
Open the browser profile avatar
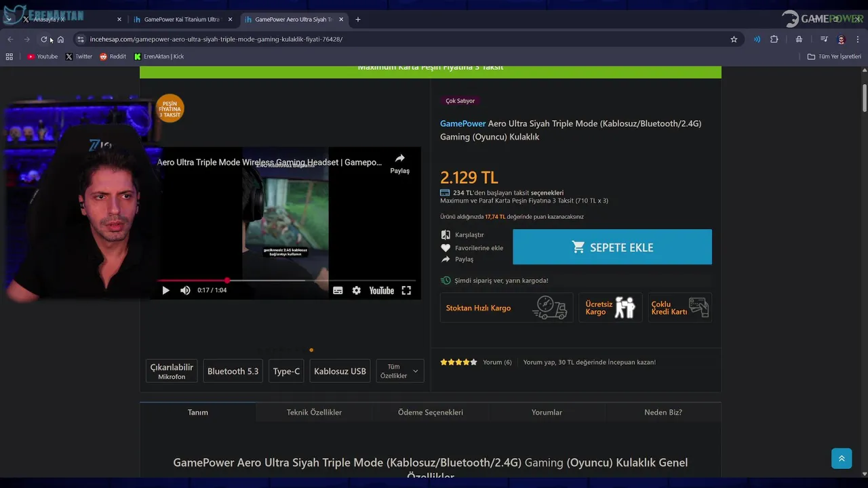(841, 39)
